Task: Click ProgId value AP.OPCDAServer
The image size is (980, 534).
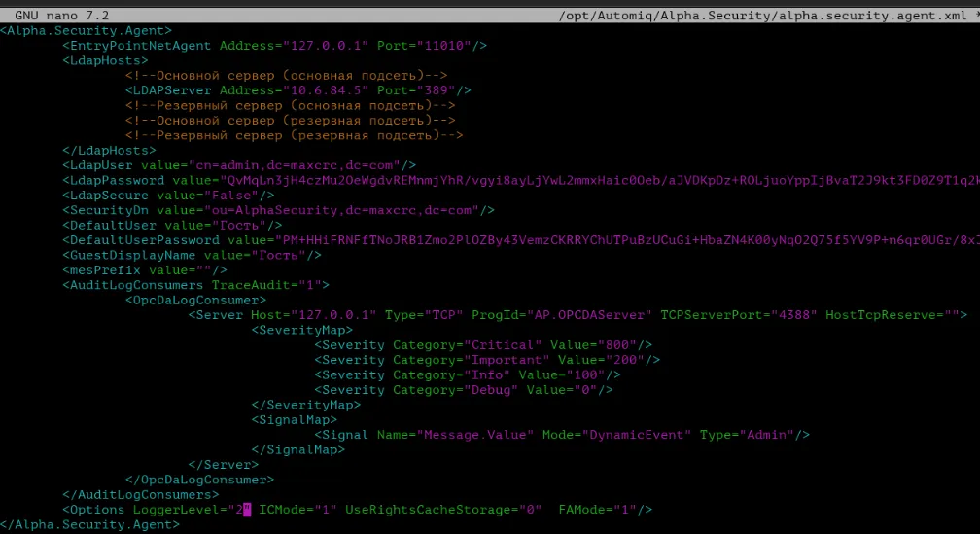Action: (x=589, y=316)
